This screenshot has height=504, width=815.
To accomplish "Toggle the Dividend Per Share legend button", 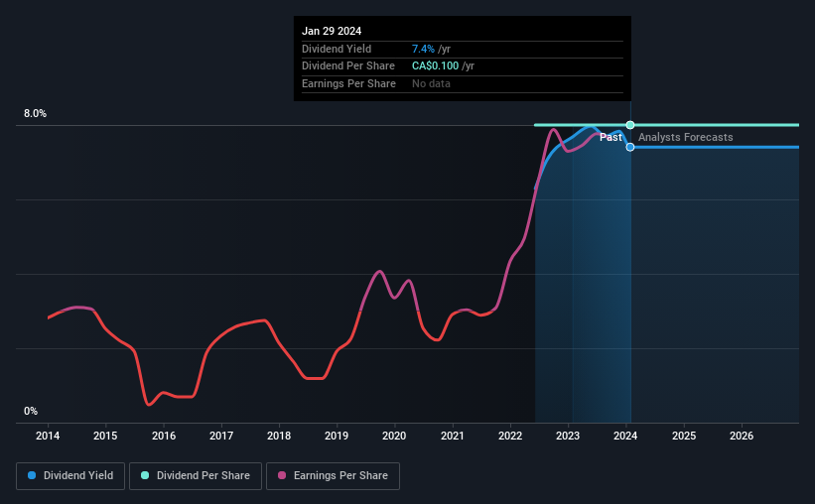I will 196,476.
